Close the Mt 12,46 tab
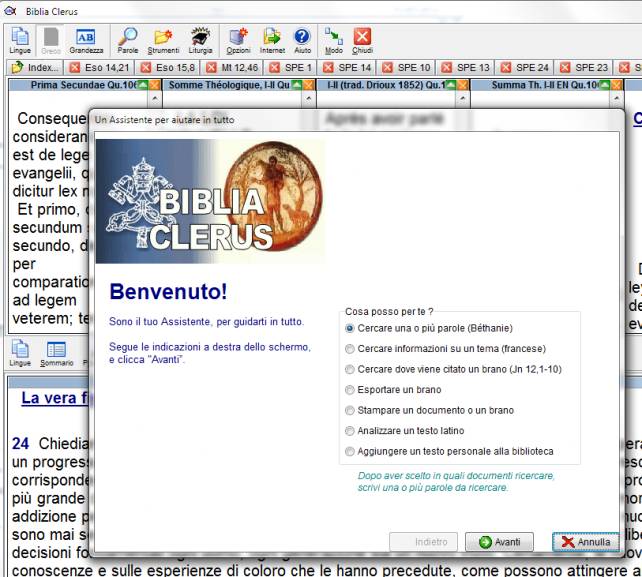Screen dimensions: 642x577 pos(211,68)
